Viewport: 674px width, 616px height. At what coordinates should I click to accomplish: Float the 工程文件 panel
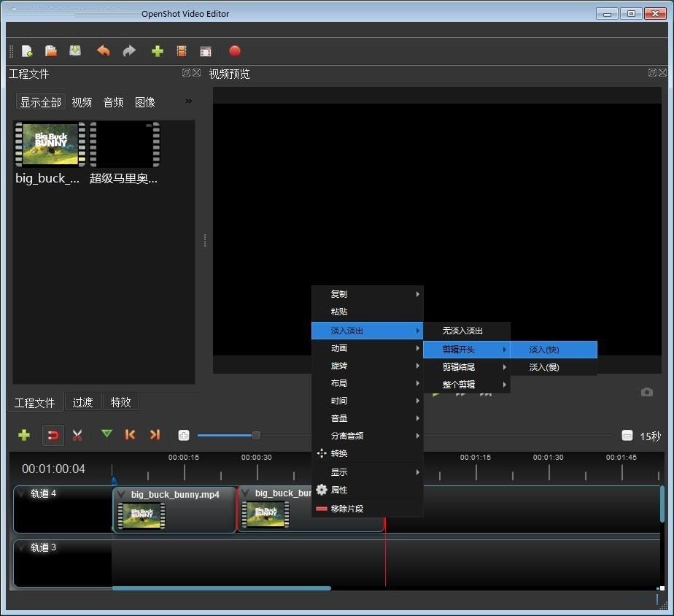(186, 73)
